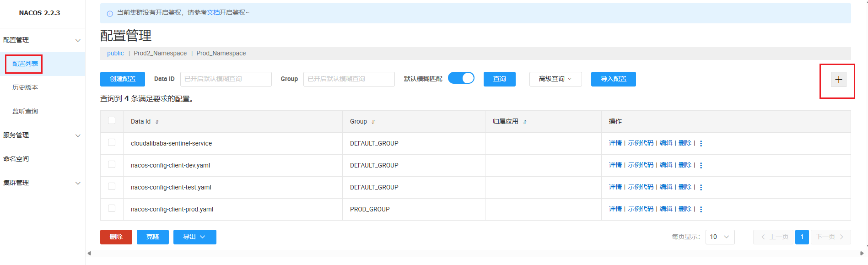This screenshot has width=868, height=265.
Task: Click nacos-config-client-dev.yaml Data Id text
Action: pos(170,166)
